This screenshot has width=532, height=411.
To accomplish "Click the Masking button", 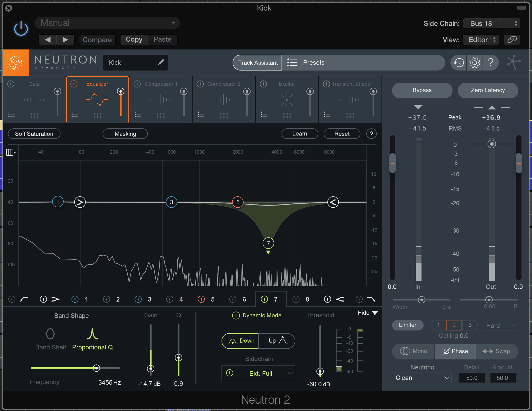I will (x=125, y=134).
